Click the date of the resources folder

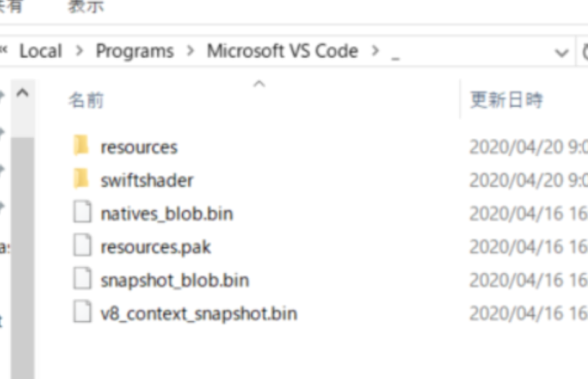click(x=528, y=147)
